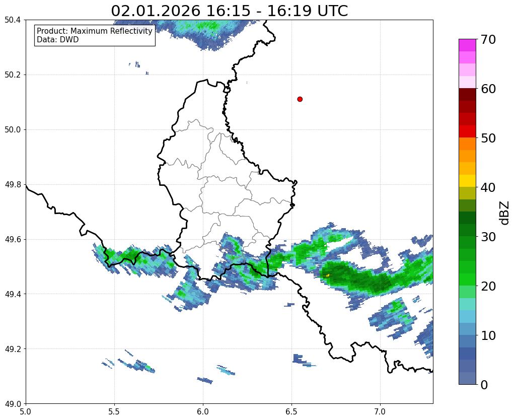This screenshot has width=515, height=420.
Task: Click the 50.2 latitude axis label
Action: point(13,75)
